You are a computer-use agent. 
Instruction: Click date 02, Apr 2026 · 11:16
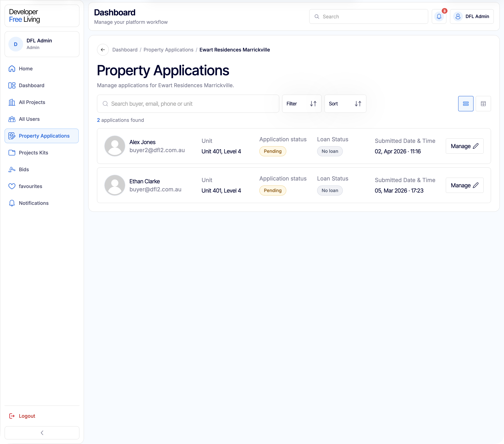point(398,151)
